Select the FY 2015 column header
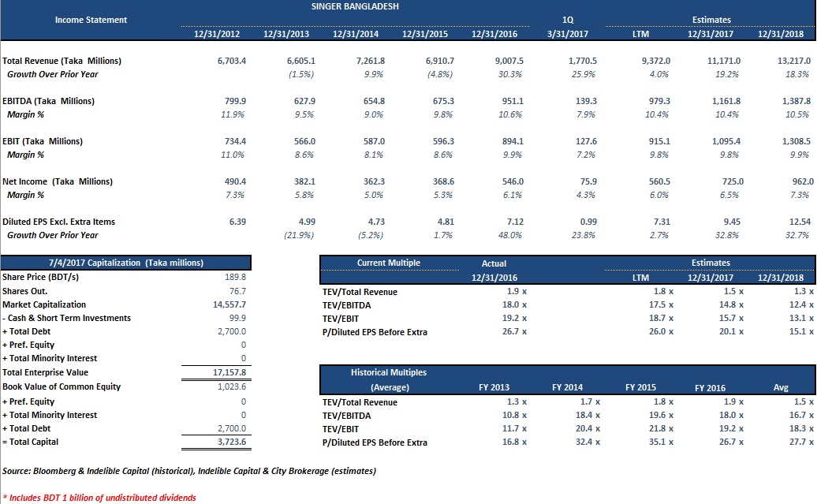 tap(640, 388)
